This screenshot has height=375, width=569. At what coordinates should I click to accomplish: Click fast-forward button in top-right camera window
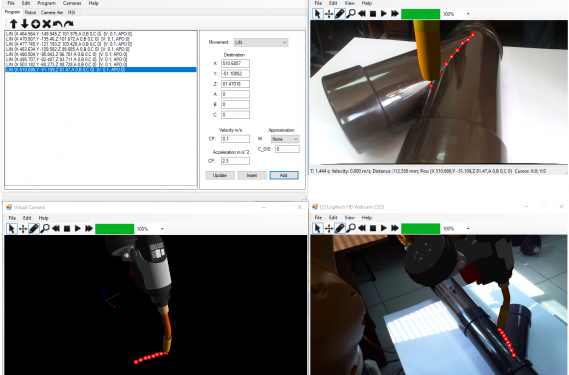(x=395, y=14)
